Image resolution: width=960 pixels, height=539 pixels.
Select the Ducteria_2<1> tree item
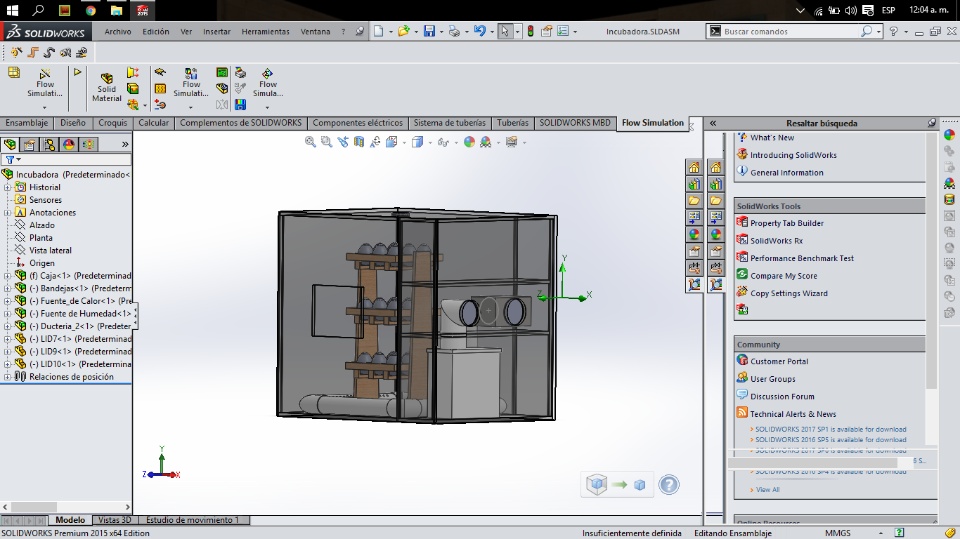pyautogui.click(x=85, y=326)
